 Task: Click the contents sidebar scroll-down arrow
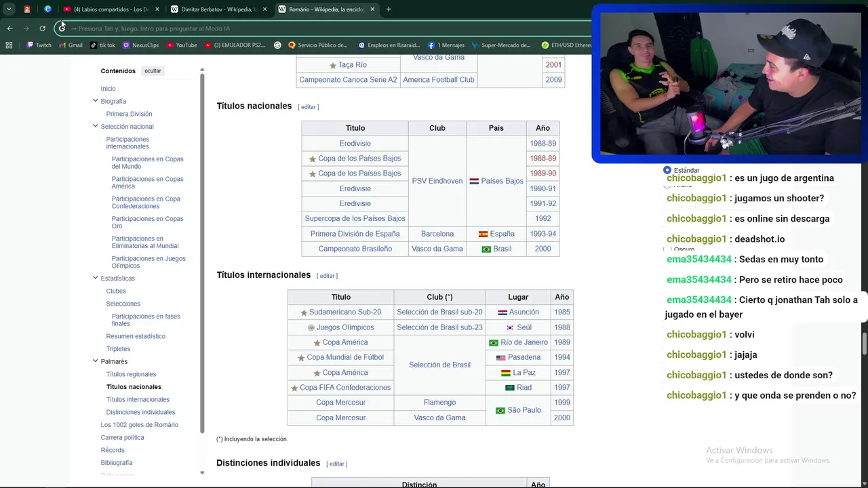pyautogui.click(x=202, y=472)
